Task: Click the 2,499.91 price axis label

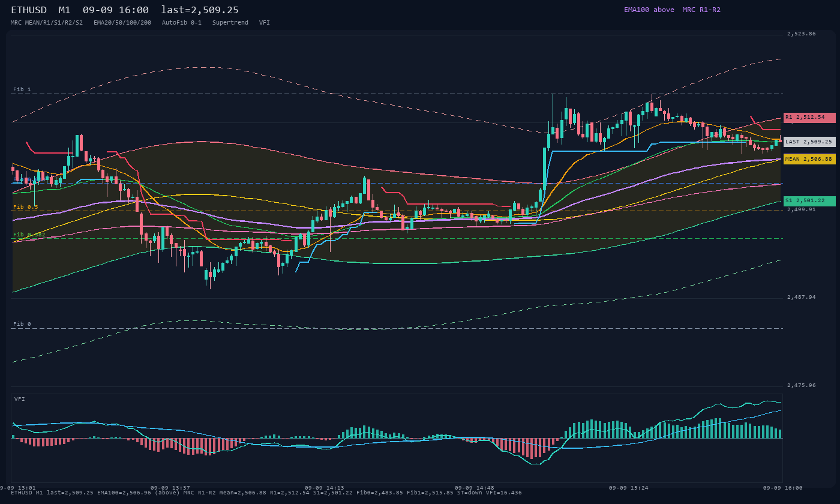Action: point(802,210)
